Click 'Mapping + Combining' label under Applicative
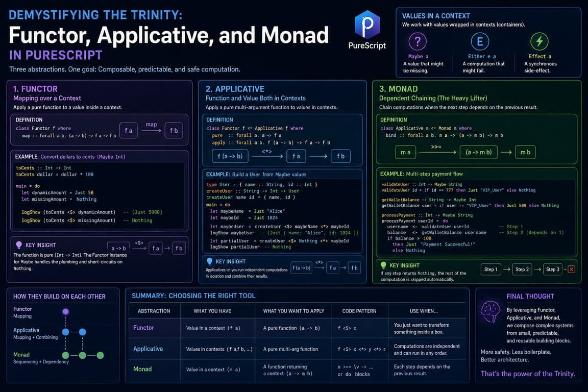This screenshot has width=588, height=392. pyautogui.click(x=36, y=337)
